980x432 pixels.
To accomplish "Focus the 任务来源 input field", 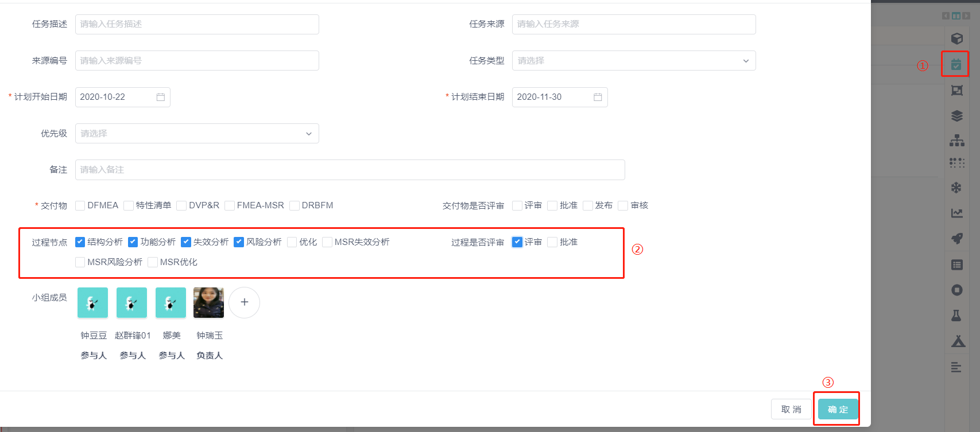I will (634, 24).
